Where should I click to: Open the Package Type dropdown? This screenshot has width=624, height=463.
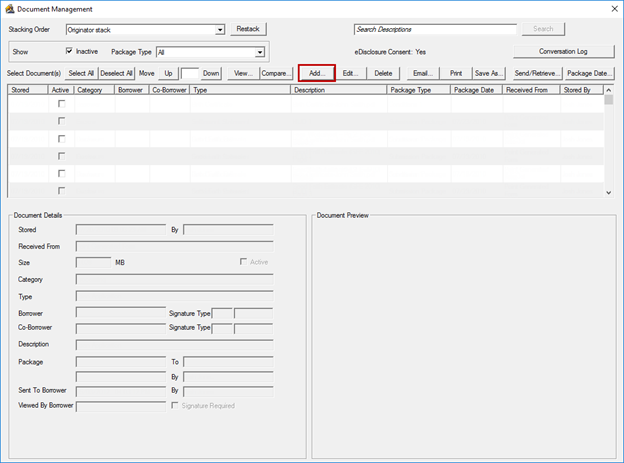tap(260, 52)
